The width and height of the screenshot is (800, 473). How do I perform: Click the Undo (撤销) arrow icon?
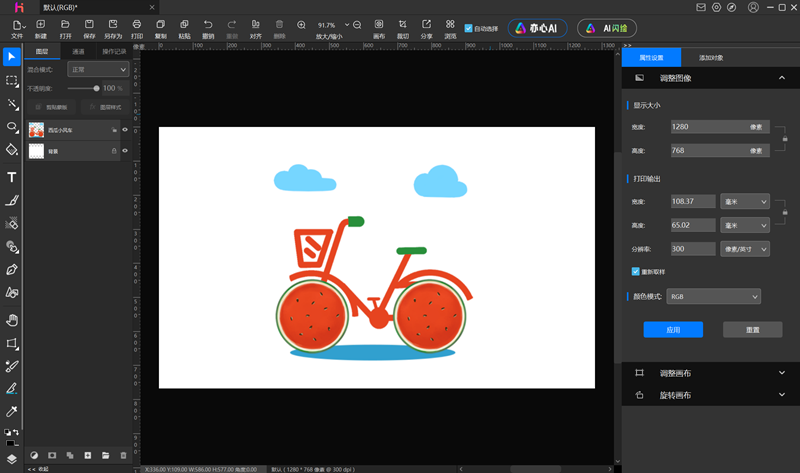pos(208,24)
